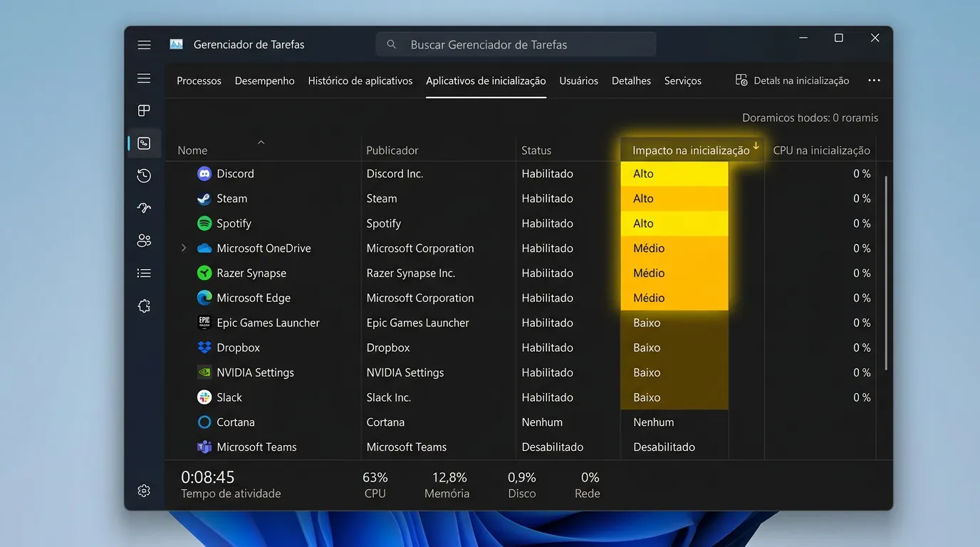
Task: Click the Médio impact cell for Razer Synapse
Action: pos(674,273)
